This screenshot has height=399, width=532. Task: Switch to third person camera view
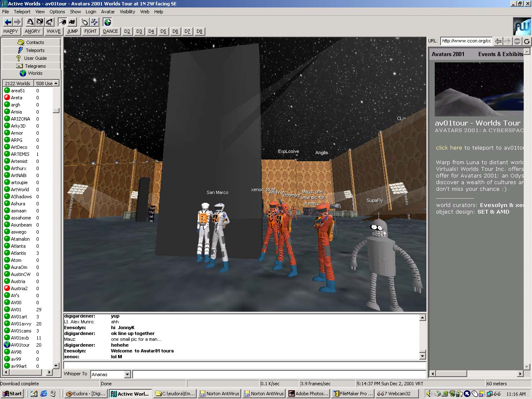point(72,22)
